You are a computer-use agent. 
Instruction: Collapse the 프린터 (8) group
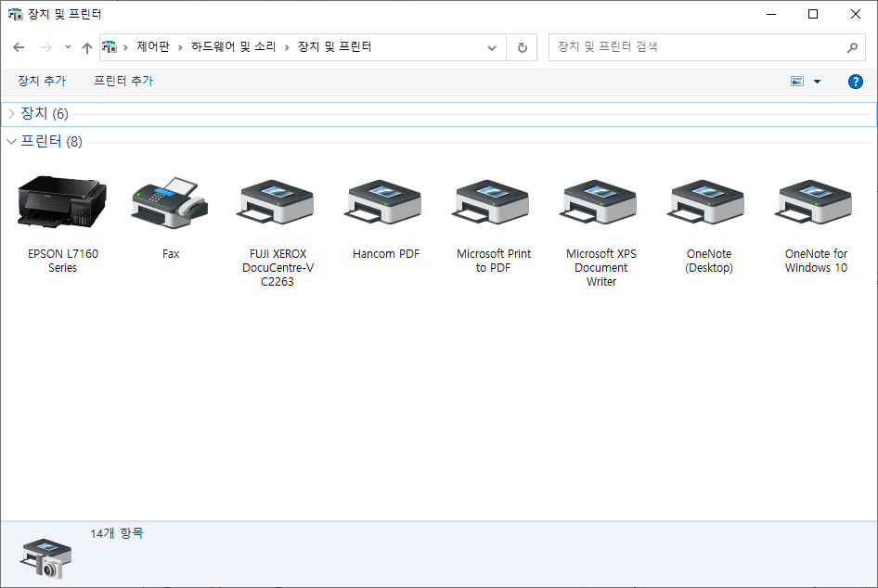tap(11, 142)
